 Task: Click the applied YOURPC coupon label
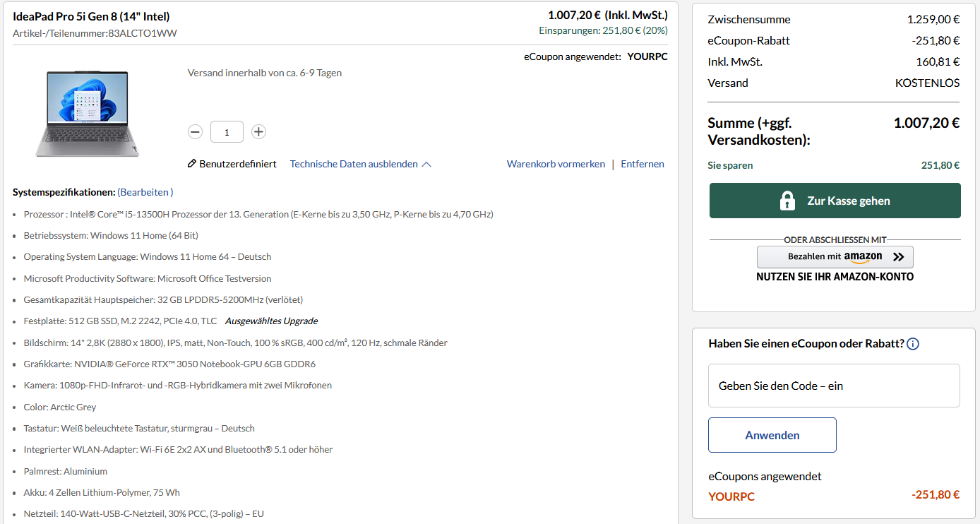tap(731, 496)
